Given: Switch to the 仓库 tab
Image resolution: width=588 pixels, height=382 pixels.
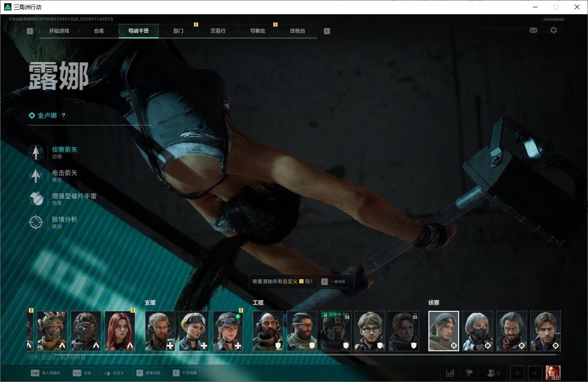Looking at the screenshot, I should (x=99, y=31).
